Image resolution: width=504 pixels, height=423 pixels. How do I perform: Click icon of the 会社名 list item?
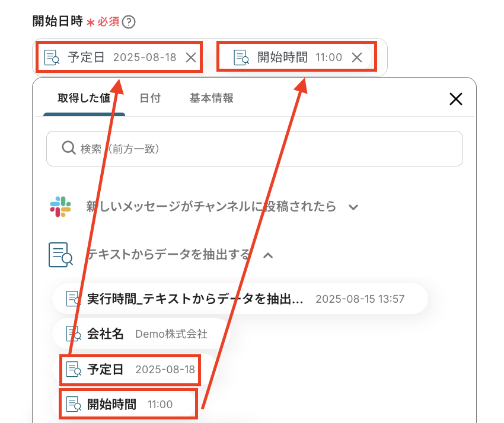[74, 334]
